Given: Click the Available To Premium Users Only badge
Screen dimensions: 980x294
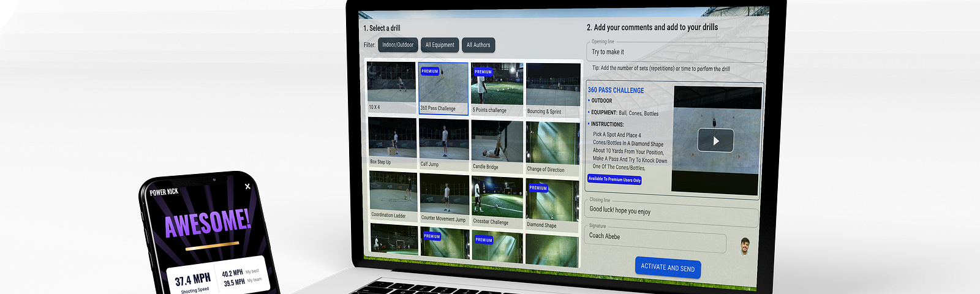Looking at the screenshot, I should (614, 179).
